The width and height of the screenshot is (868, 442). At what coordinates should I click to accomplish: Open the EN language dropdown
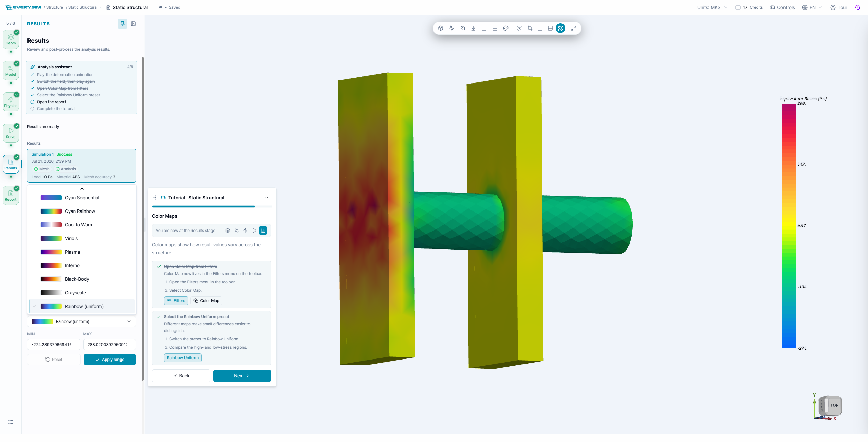812,7
